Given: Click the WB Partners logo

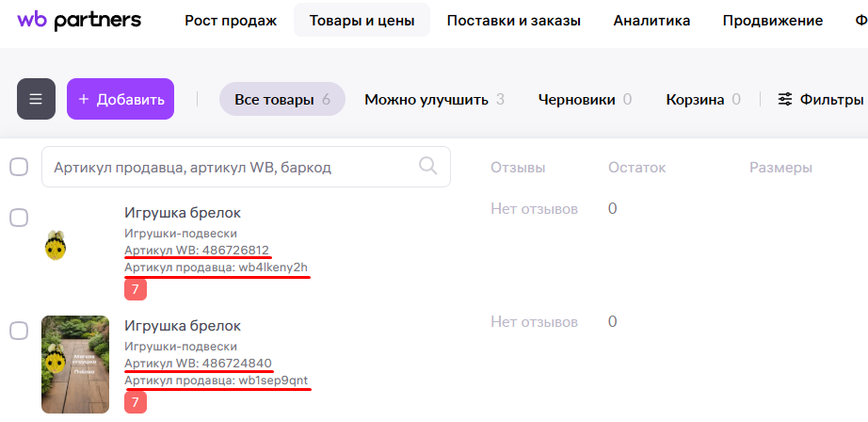Looking at the screenshot, I should tap(79, 20).
